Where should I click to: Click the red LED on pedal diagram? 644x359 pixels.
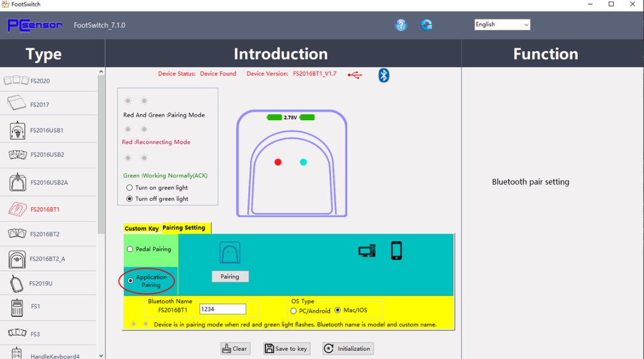point(278,162)
